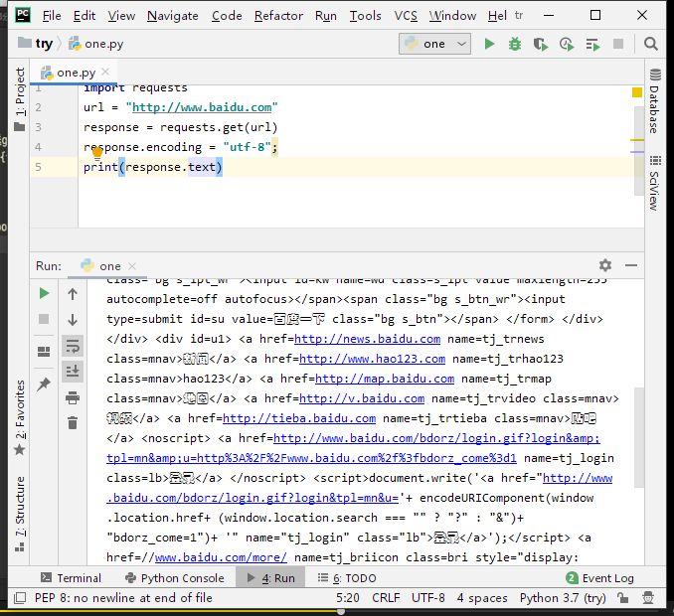The width and height of the screenshot is (674, 616).
Task: Start debugging with the bug icon
Action: pyautogui.click(x=515, y=44)
